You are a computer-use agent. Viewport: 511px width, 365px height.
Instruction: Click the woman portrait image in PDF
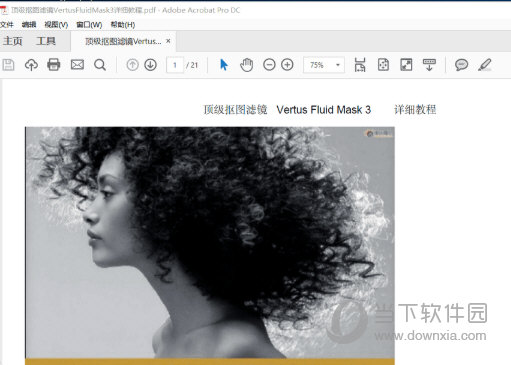coord(210,243)
